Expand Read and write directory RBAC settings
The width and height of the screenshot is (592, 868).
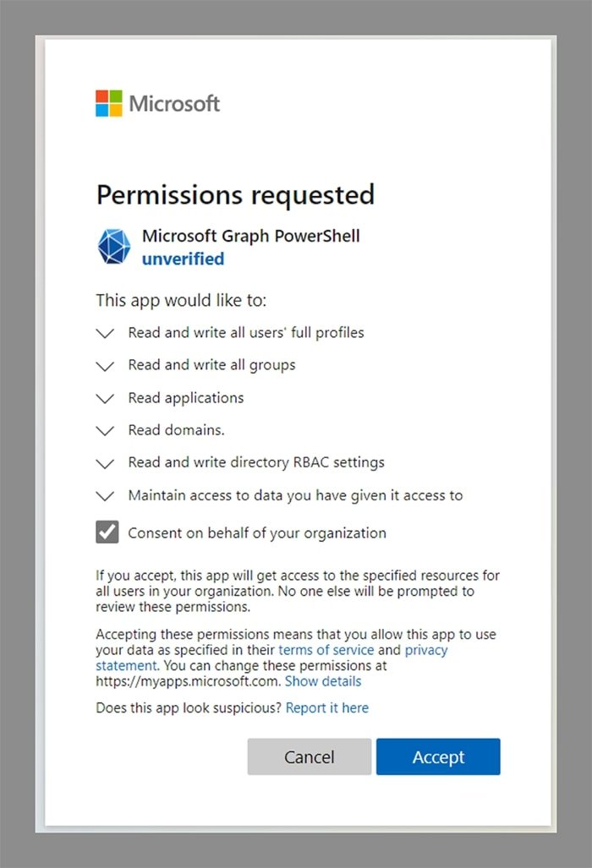(105, 463)
